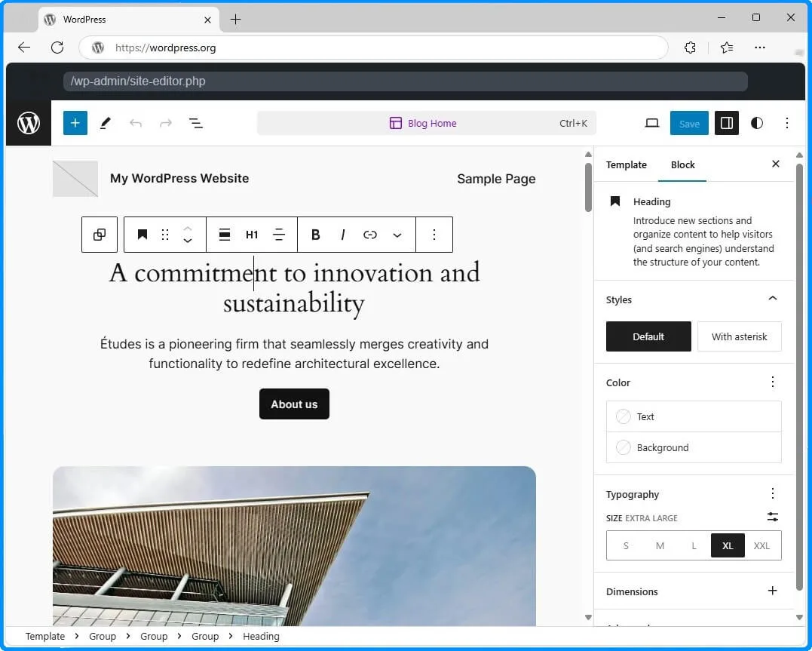Choose font size XL

728,545
